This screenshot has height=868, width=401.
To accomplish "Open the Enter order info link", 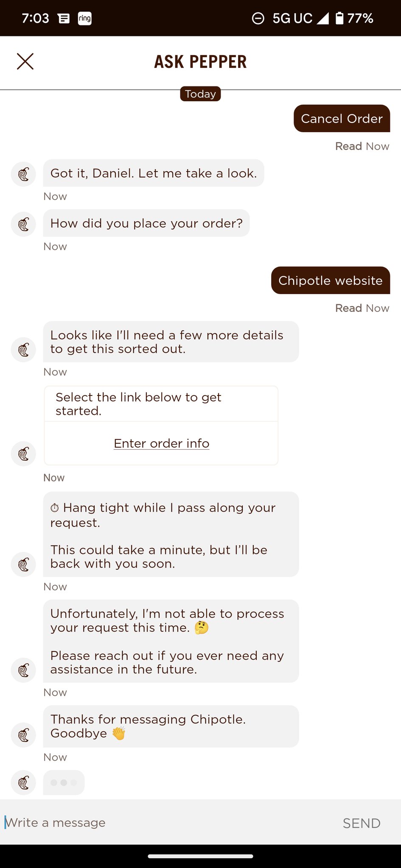I will click(161, 443).
